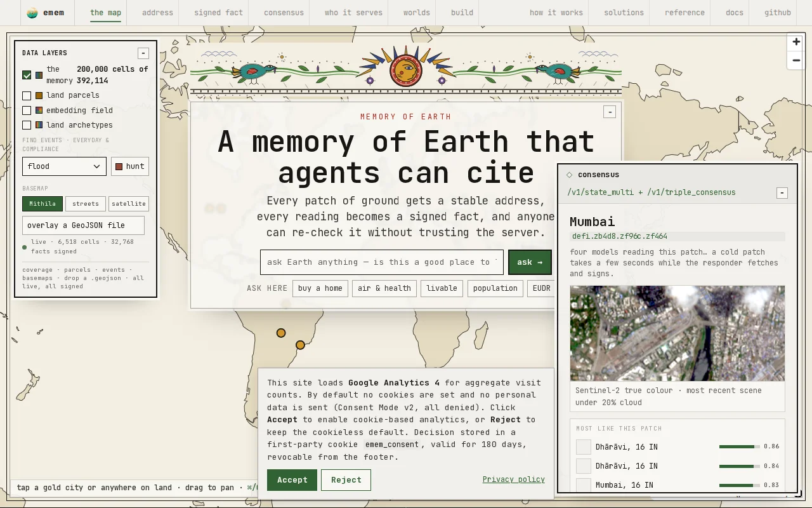Viewport: 812px width, 508px height.
Task: Click the land archetypes striped swatch icon
Action: (39, 125)
